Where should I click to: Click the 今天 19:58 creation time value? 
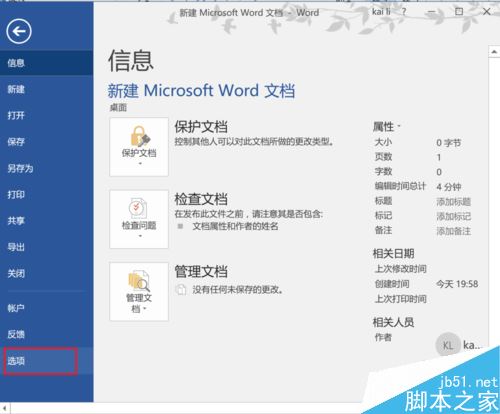click(x=457, y=284)
